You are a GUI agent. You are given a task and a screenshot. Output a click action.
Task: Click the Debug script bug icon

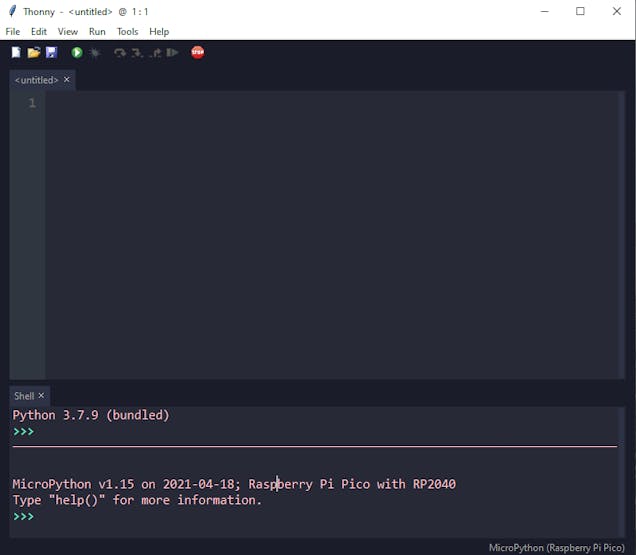(95, 53)
